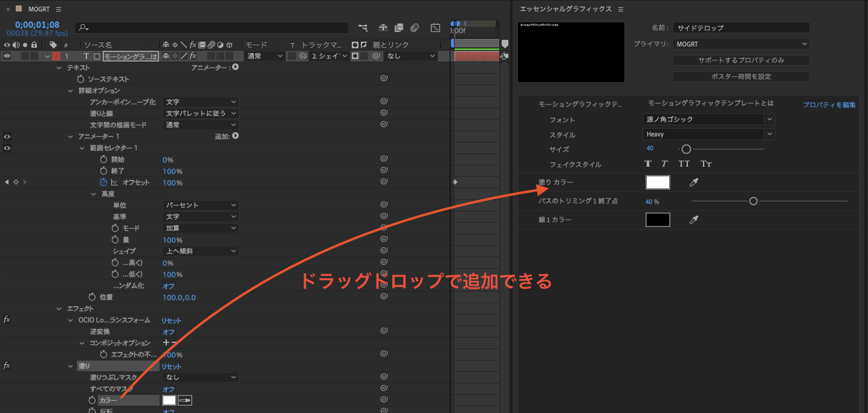Open the 単位 パーセント dropdown
This screenshot has width=868, height=413.
point(200,205)
